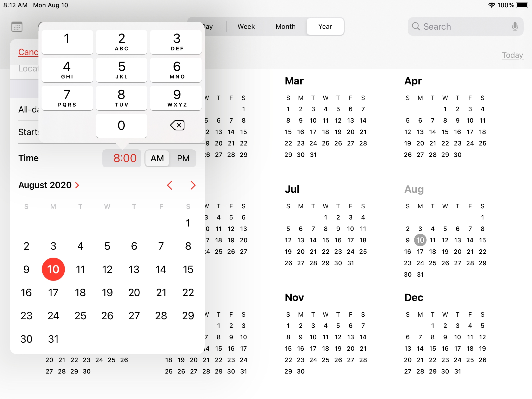Tap the battery indicator in status bar
Image resolution: width=532 pixels, height=399 pixels.
click(522, 5)
